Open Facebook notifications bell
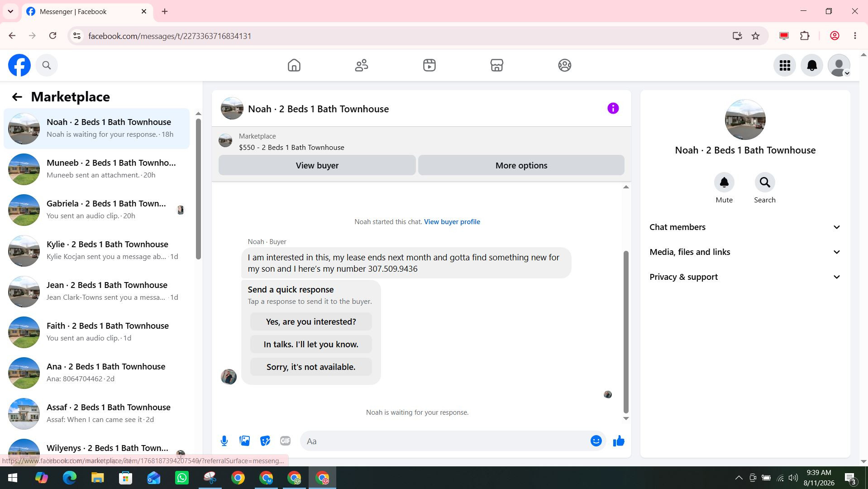The image size is (868, 489). 812,65
